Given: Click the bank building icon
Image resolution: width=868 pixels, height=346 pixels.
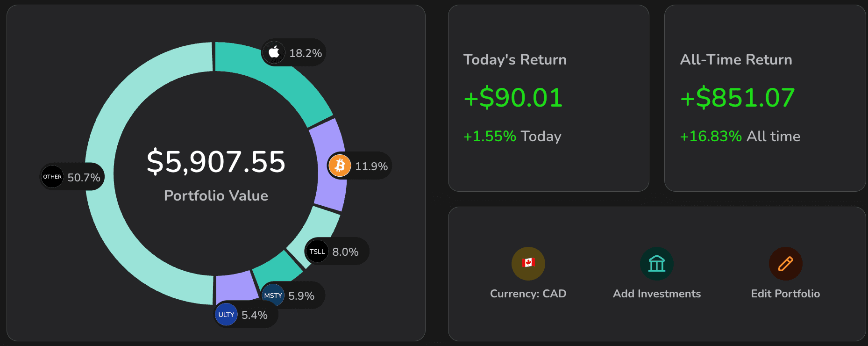Looking at the screenshot, I should click(656, 263).
